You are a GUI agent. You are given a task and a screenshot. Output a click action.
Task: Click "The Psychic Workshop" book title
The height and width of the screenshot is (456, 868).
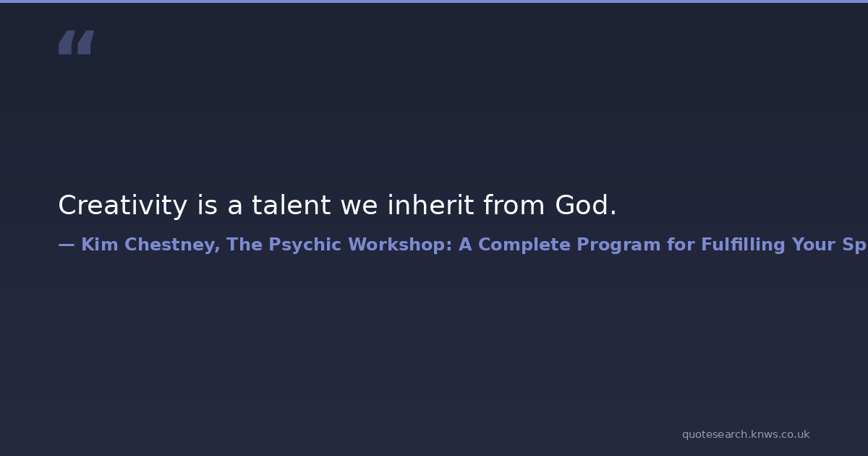[339, 245]
